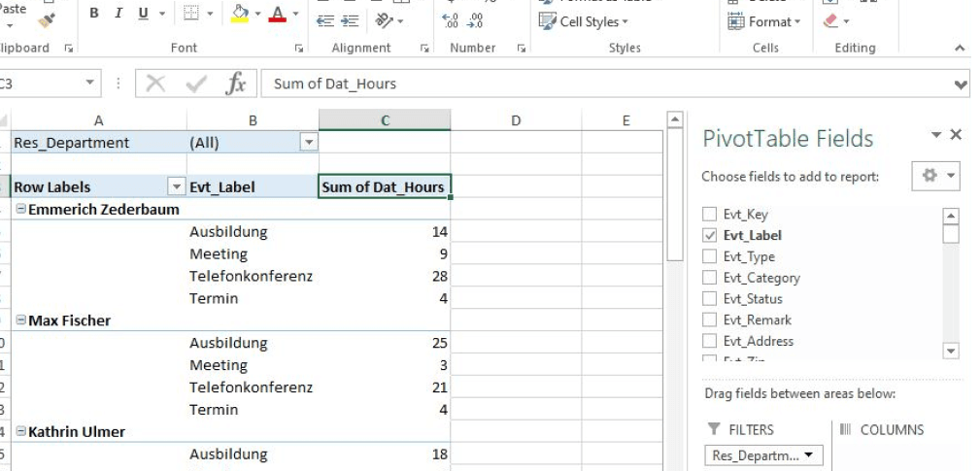Open Clipboard dialog launcher
The height and width of the screenshot is (471, 980).
69,49
